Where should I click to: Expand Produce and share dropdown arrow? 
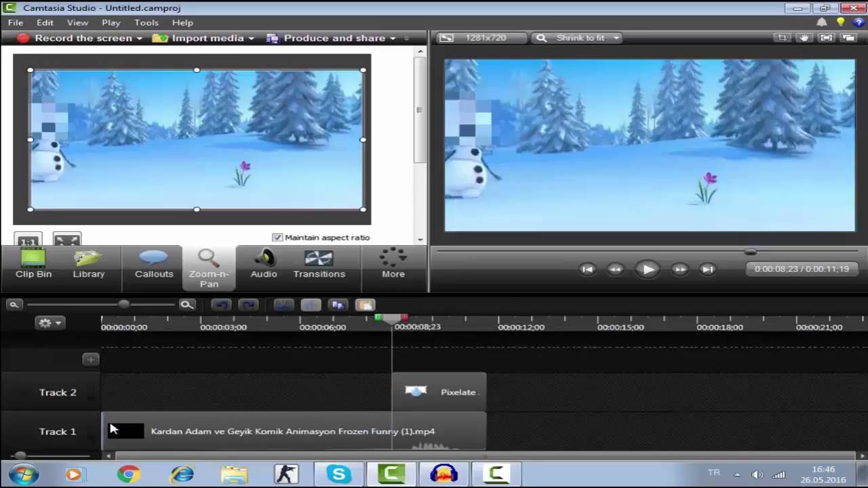click(x=393, y=39)
